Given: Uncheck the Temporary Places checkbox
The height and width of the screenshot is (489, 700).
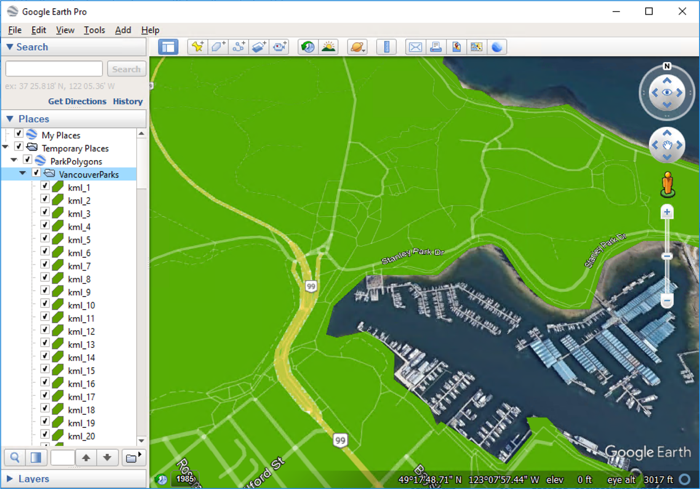Looking at the screenshot, I should [x=19, y=146].
